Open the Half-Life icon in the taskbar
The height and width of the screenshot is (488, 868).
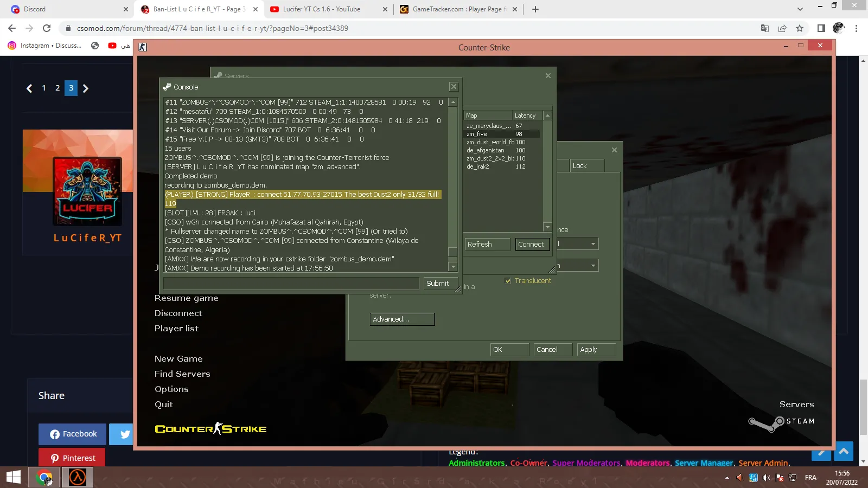[x=77, y=477]
